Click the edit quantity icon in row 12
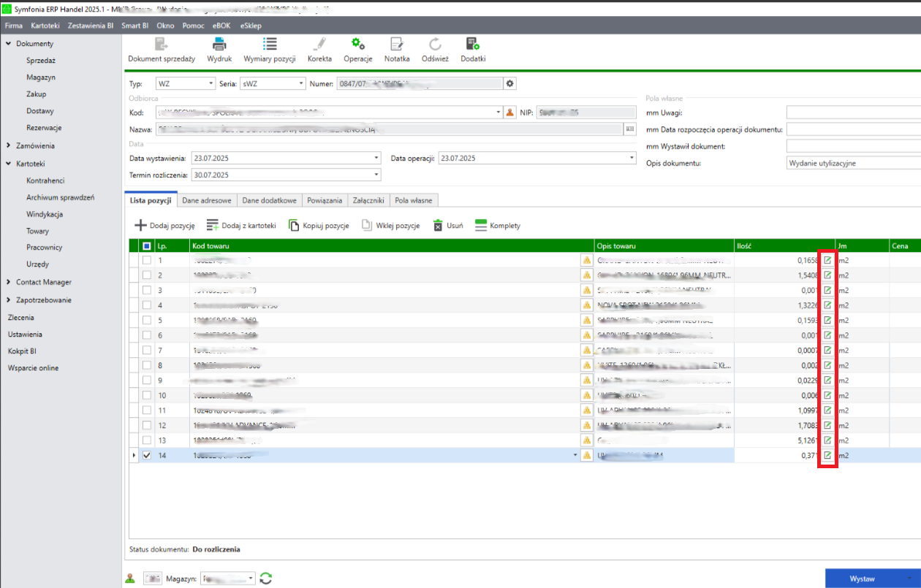 point(827,425)
